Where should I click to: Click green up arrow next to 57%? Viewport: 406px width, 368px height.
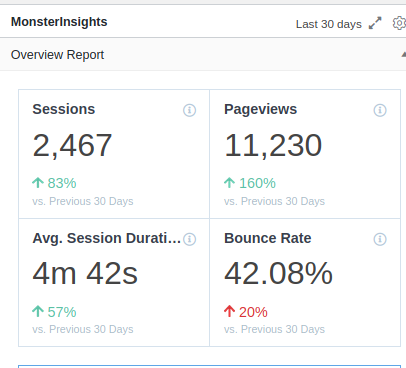38,311
